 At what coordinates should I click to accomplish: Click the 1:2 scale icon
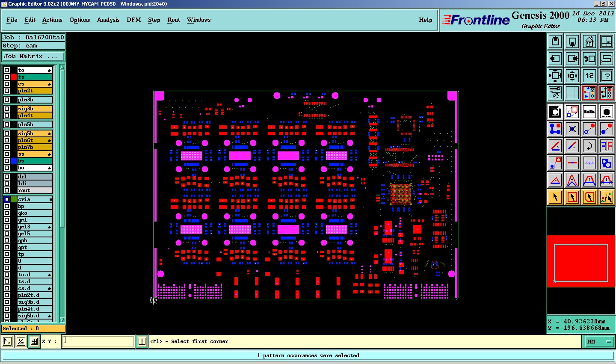[589, 76]
